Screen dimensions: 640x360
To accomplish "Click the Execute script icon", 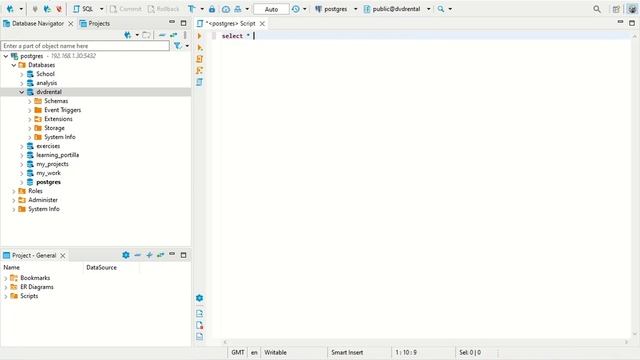I will click(200, 59).
